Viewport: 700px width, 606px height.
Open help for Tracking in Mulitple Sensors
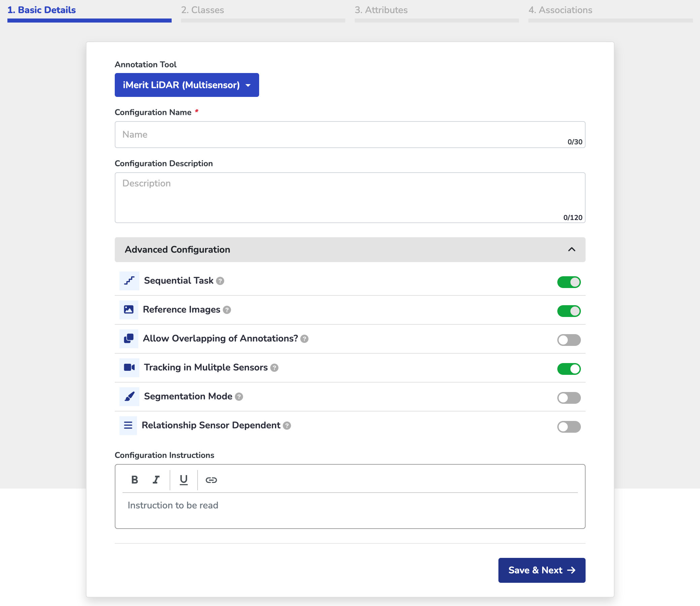coord(275,367)
